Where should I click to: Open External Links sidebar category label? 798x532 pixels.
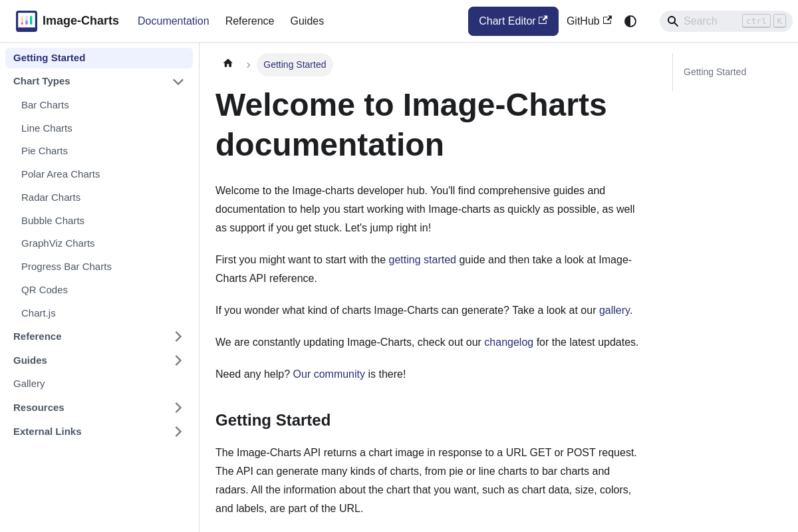pyautogui.click(x=47, y=432)
